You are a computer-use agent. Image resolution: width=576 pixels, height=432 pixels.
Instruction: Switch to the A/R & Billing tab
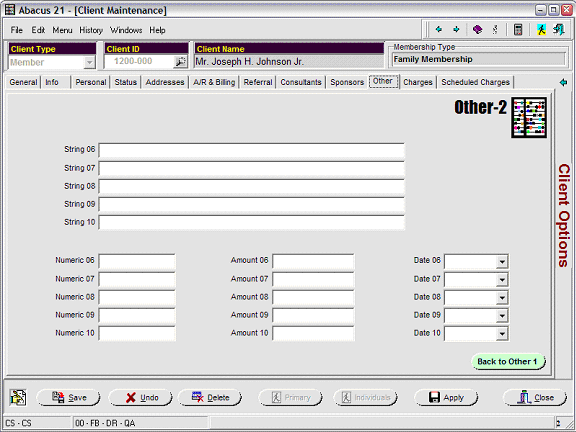click(x=214, y=82)
